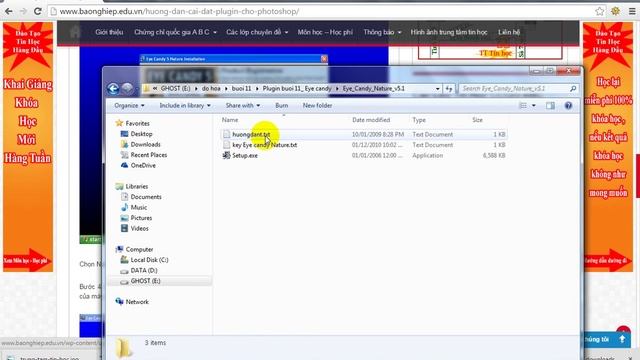Open Explorer Help icon
The image size is (640, 360).
[x=568, y=106]
